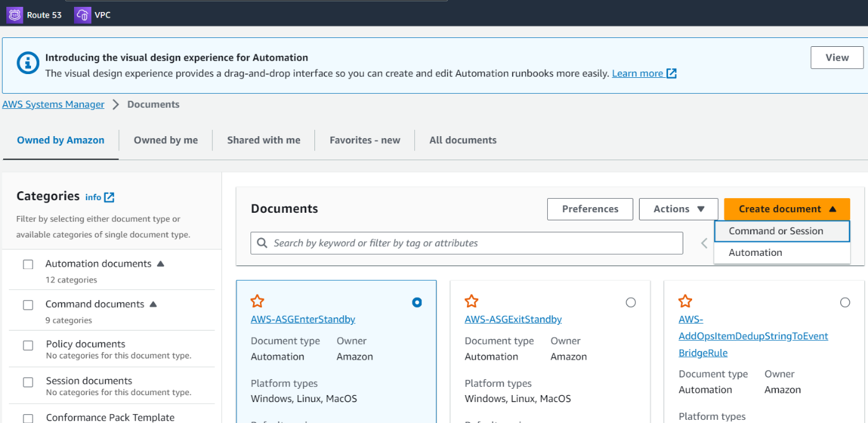Check the Command documents checkbox
Image resolution: width=868 pixels, height=423 pixels.
pyautogui.click(x=28, y=305)
